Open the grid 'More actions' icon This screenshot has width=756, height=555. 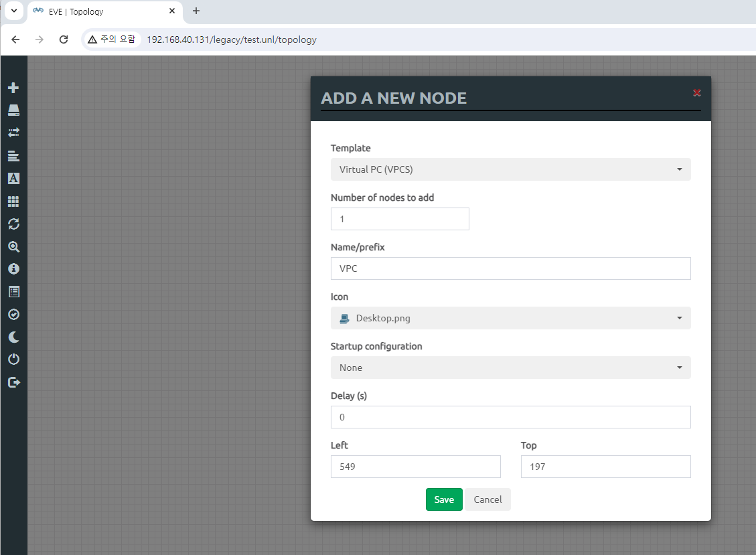click(x=13, y=201)
